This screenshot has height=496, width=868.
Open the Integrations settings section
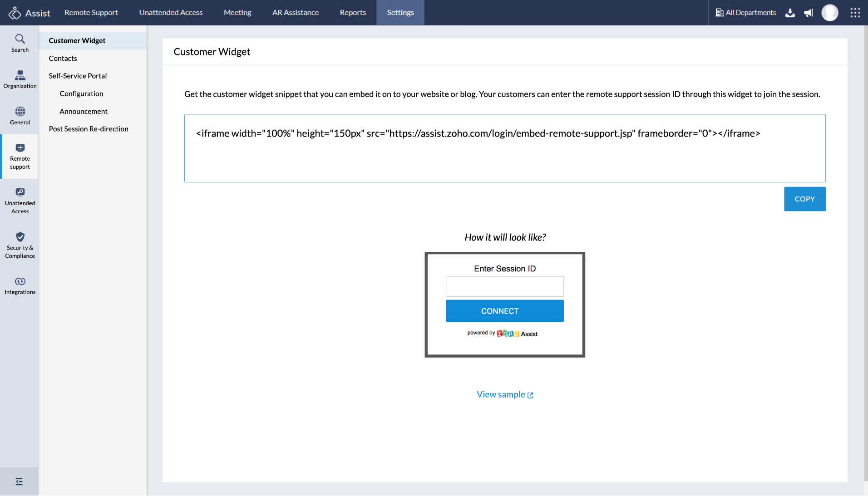[20, 285]
